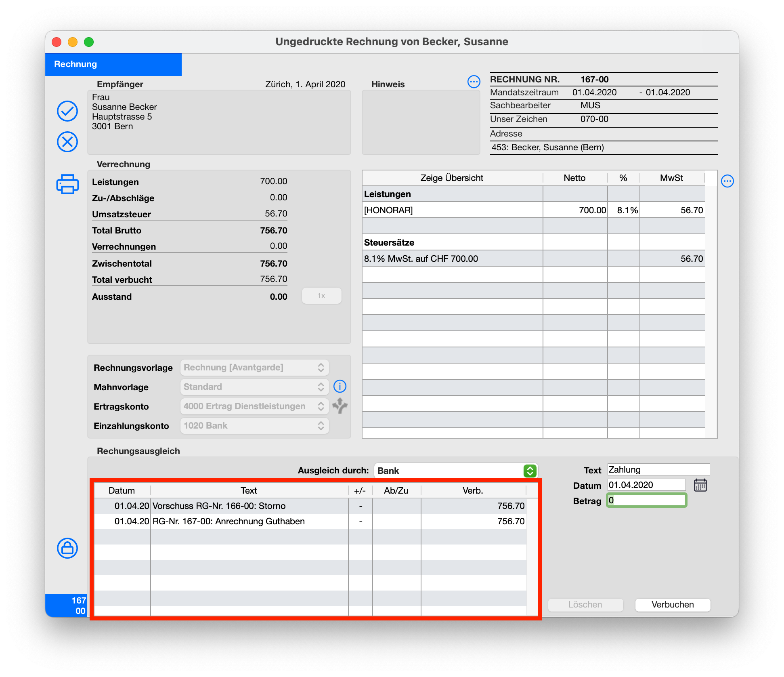Open the Ausgleich durch Bank dropdown
Image resolution: width=784 pixels, height=677 pixels.
tap(456, 471)
